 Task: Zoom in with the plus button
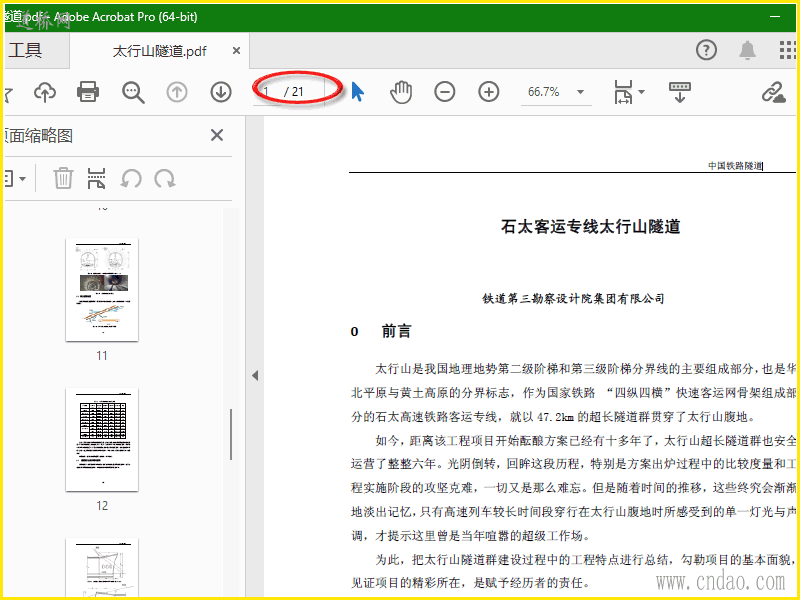[489, 92]
